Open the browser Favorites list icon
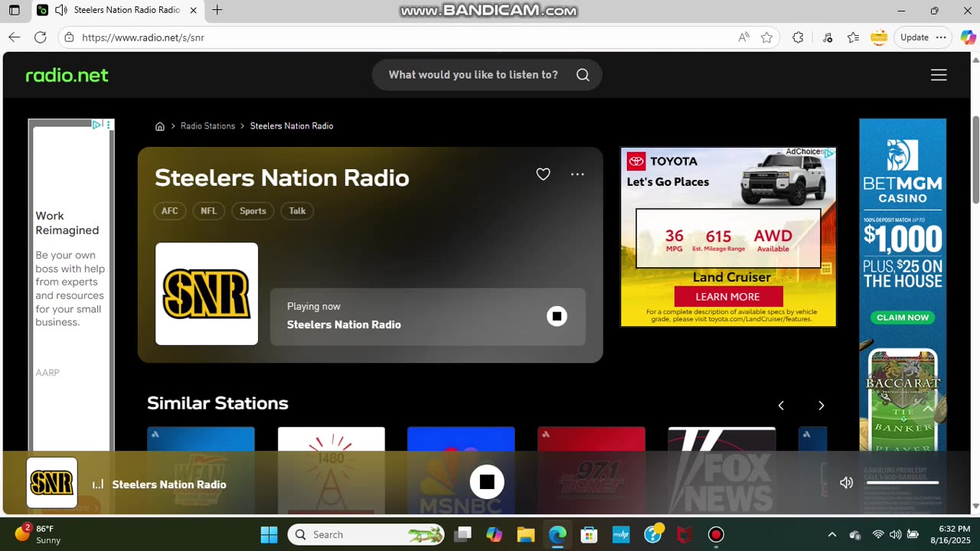Image resolution: width=980 pixels, height=551 pixels. (853, 37)
